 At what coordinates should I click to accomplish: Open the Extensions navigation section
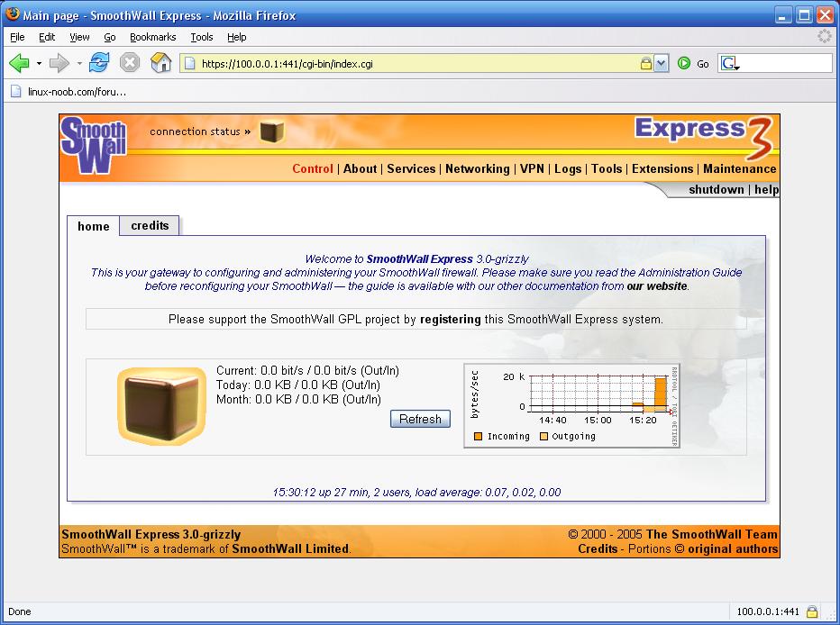pos(662,168)
